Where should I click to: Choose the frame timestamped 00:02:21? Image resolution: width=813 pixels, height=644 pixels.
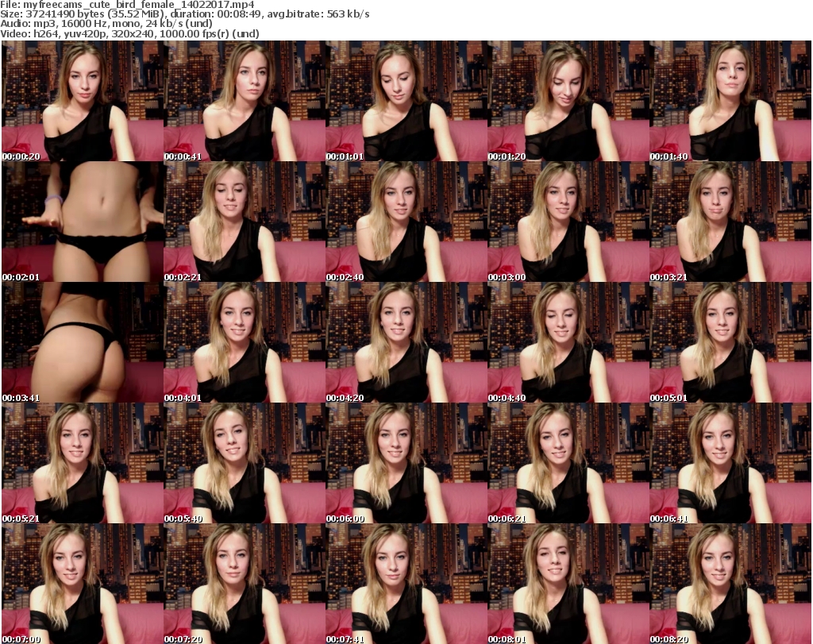[x=245, y=222]
